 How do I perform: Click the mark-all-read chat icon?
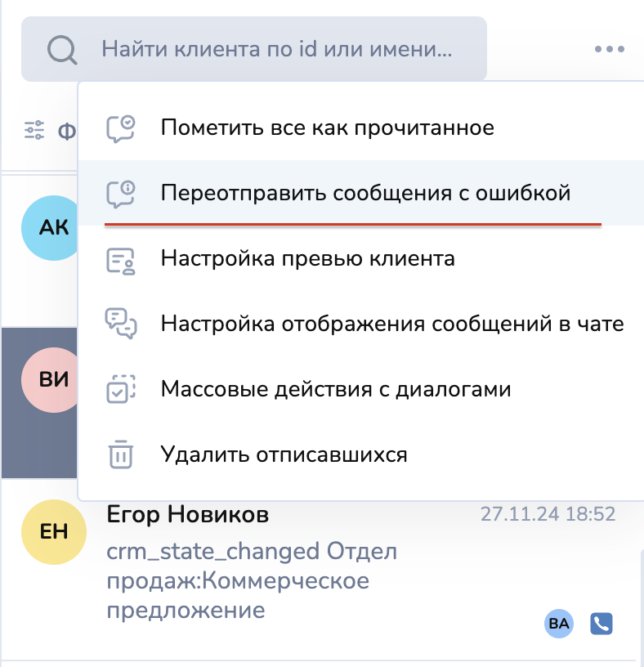pyautogui.click(x=120, y=128)
